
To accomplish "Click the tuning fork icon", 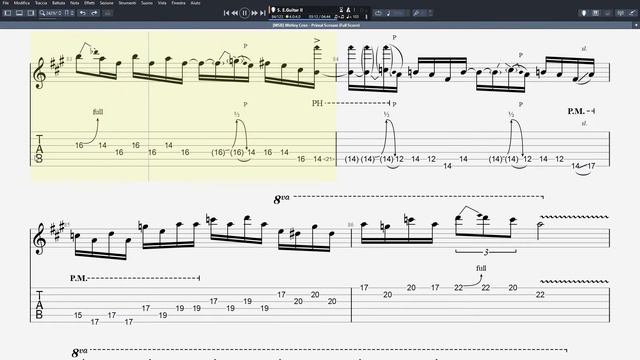I will pyautogui.click(x=416, y=13).
